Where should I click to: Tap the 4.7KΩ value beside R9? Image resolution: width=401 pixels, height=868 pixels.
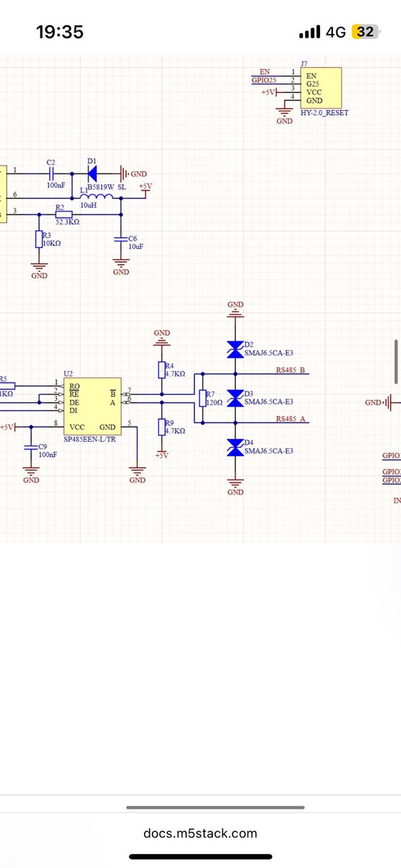pos(175,430)
